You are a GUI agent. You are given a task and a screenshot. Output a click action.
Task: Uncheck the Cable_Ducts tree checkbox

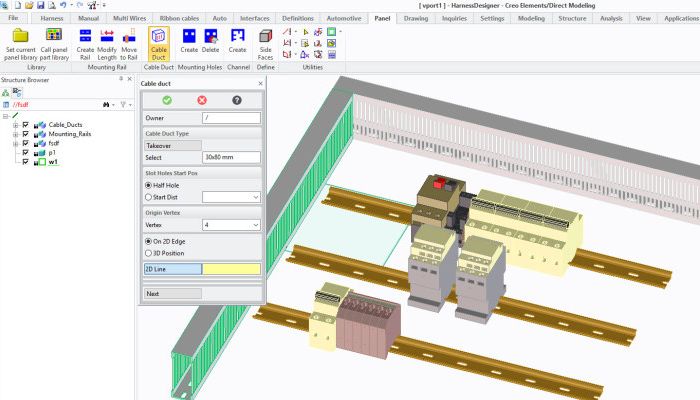click(x=26, y=125)
